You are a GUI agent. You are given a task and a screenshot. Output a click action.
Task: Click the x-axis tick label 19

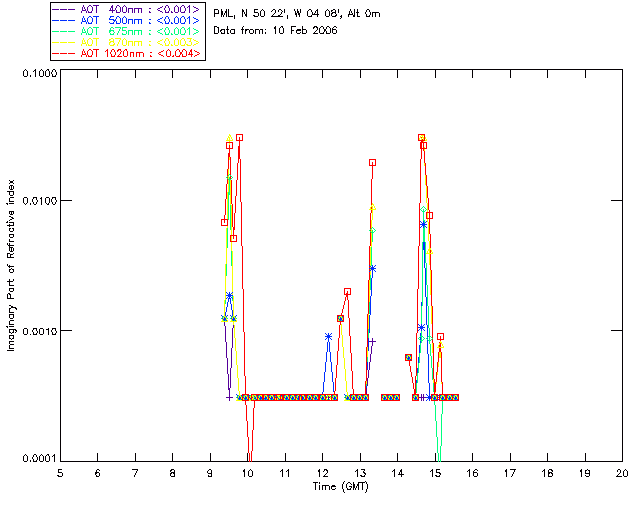point(585,473)
